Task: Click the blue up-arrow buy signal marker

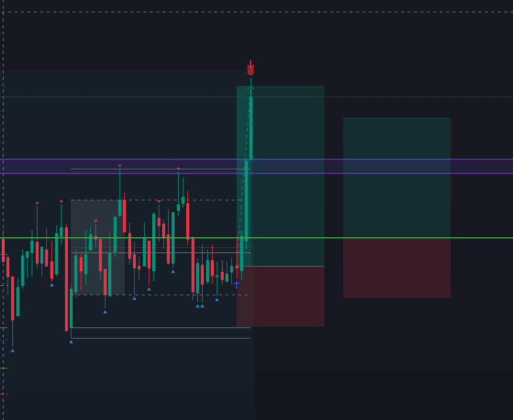Action: click(237, 284)
